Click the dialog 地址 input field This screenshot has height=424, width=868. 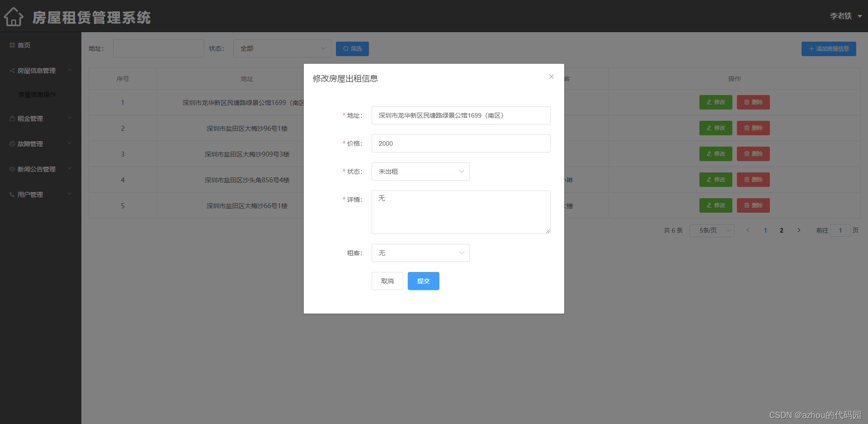(x=461, y=115)
